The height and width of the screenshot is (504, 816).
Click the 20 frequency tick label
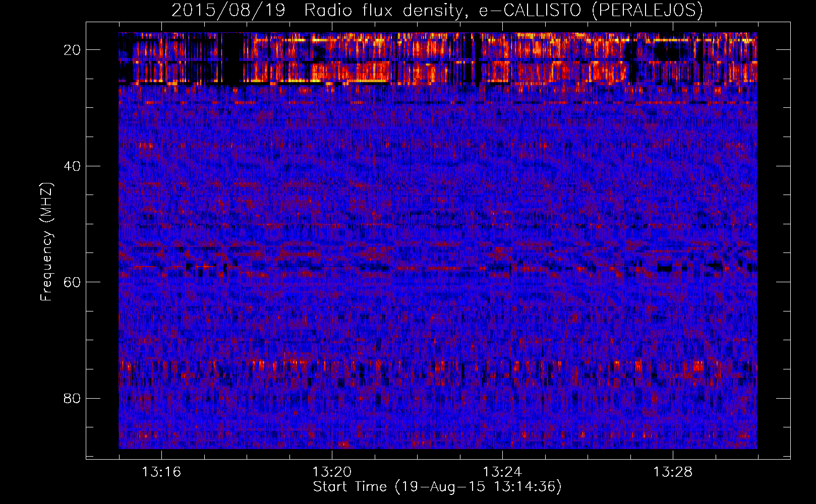[72, 50]
